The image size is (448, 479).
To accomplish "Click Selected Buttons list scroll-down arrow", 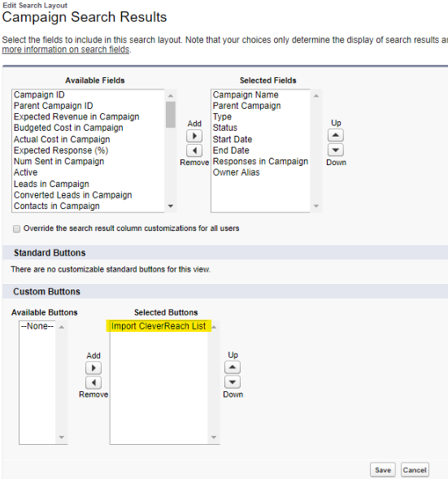I will (214, 438).
